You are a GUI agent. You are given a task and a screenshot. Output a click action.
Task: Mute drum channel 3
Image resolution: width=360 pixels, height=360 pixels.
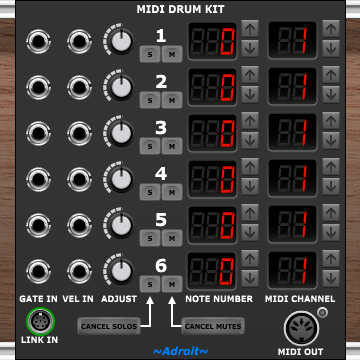172,146
